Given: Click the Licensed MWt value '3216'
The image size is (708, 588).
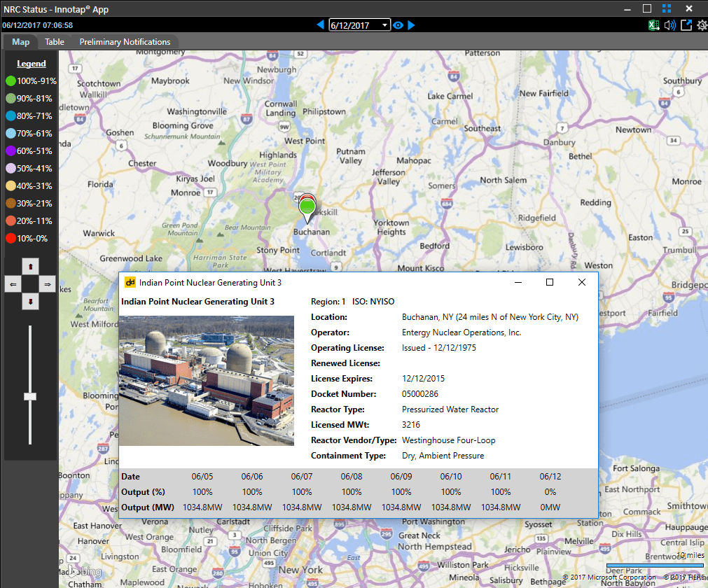Looking at the screenshot, I should pyautogui.click(x=411, y=425).
